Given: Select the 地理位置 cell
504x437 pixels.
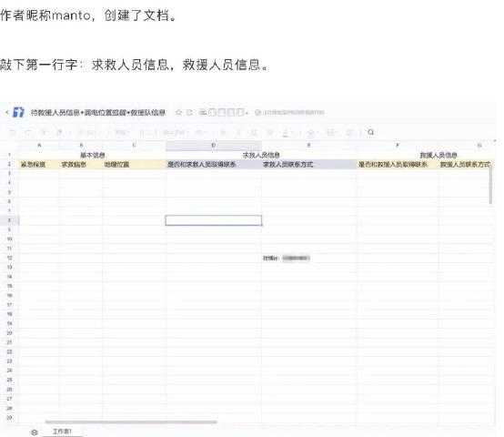Looking at the screenshot, I should coord(134,164).
